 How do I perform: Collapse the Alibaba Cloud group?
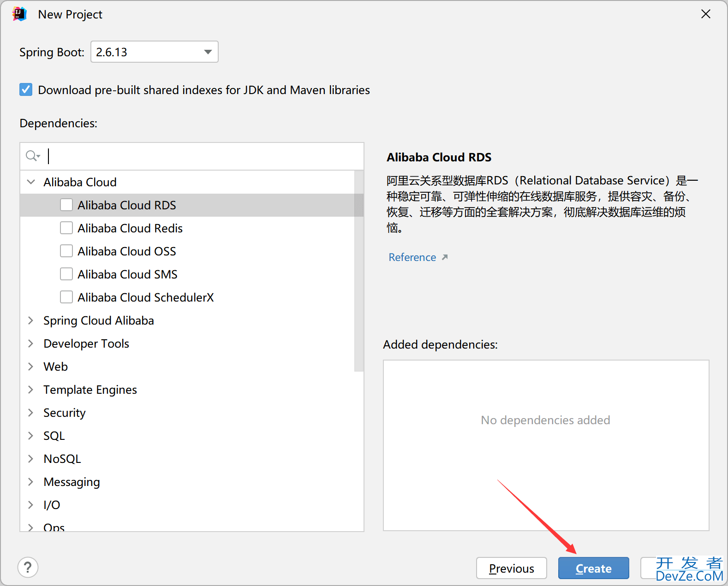(31, 182)
